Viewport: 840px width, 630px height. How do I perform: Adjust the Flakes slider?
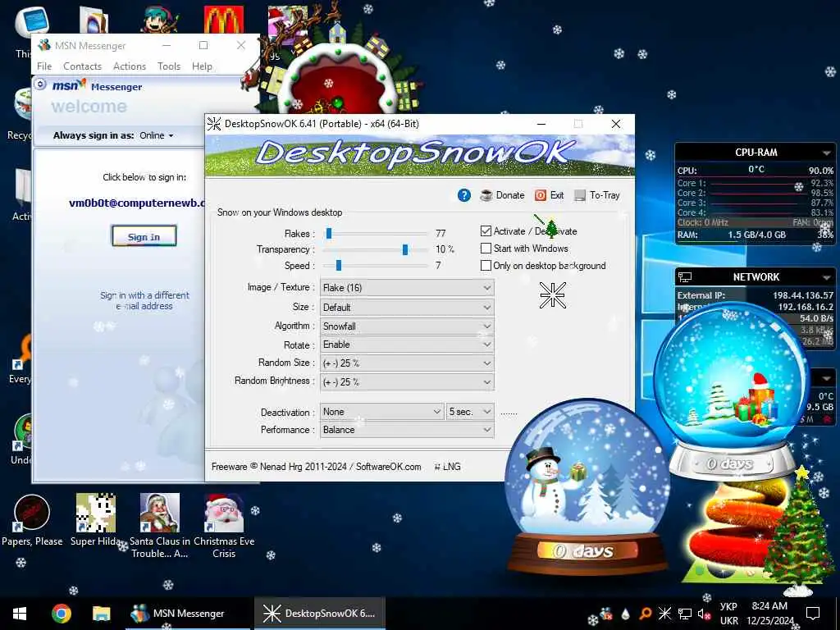pos(329,234)
